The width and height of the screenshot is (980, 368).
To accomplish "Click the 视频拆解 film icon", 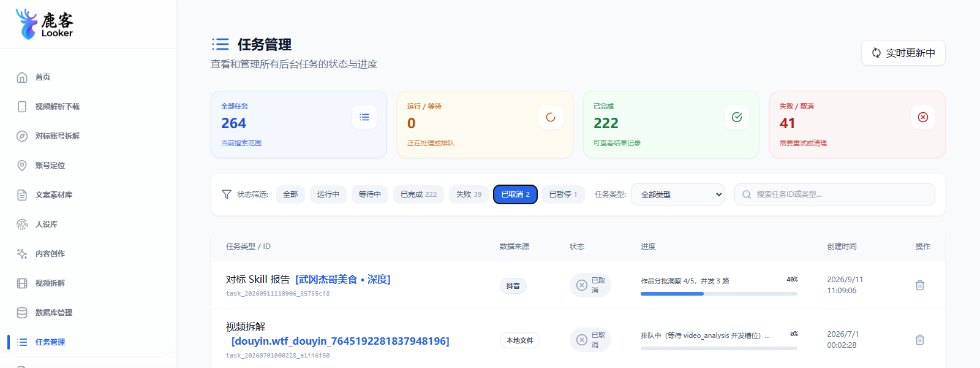I will 22,283.
